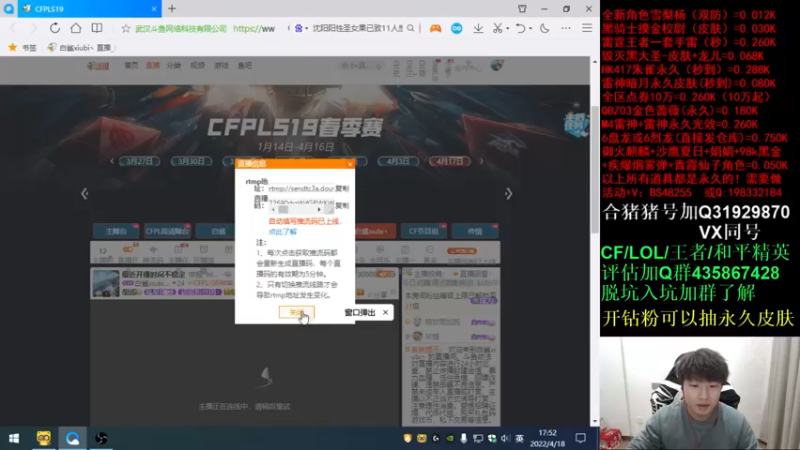Select the 4月3日 schedule date

pyautogui.click(x=398, y=161)
